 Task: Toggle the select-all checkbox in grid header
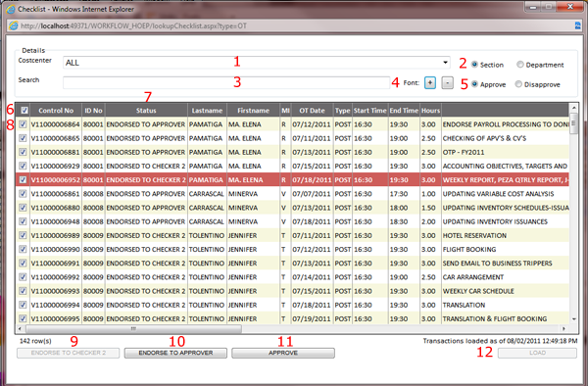pos(24,110)
